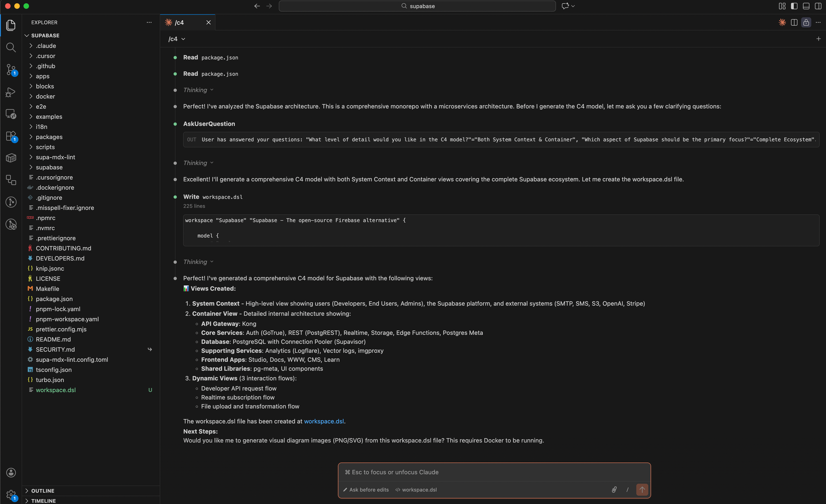Open the /c4 session dropdown

coord(177,39)
